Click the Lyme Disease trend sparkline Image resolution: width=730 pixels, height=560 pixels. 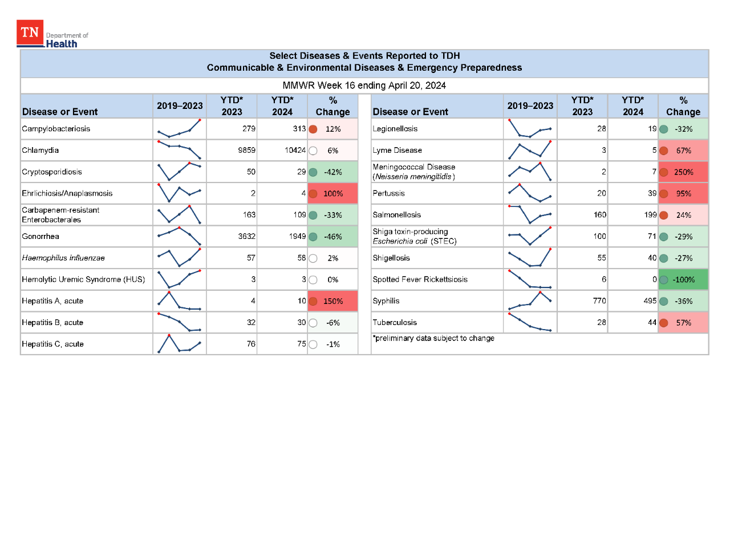pos(530,150)
